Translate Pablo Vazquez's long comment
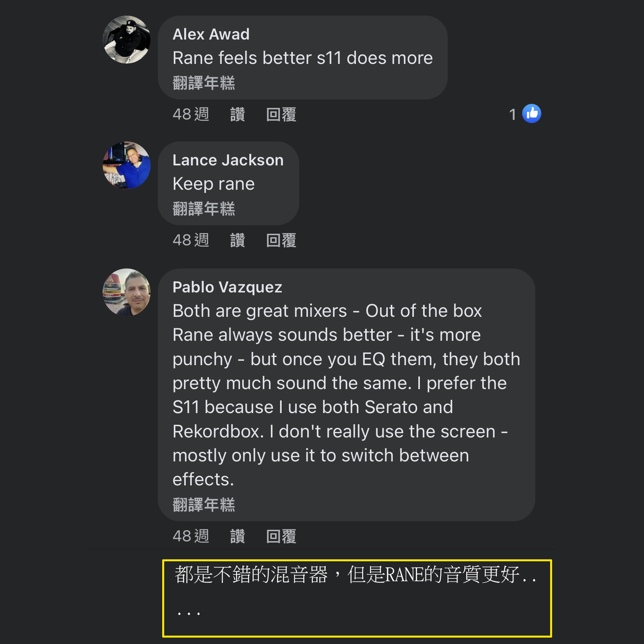 click(x=204, y=505)
